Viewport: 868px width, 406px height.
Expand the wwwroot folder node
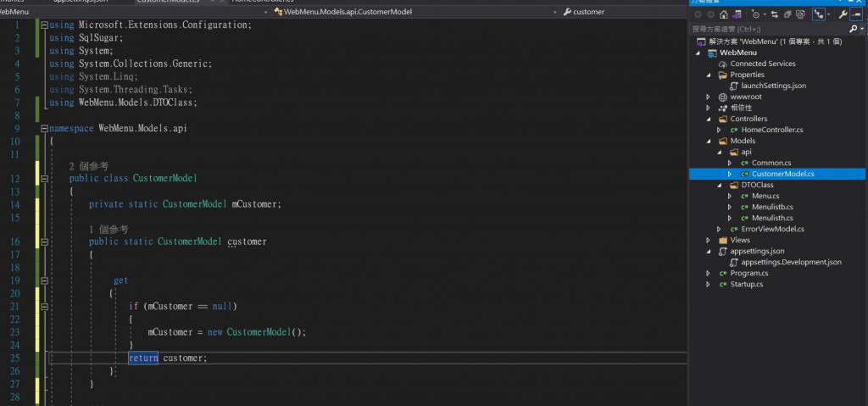click(x=708, y=97)
